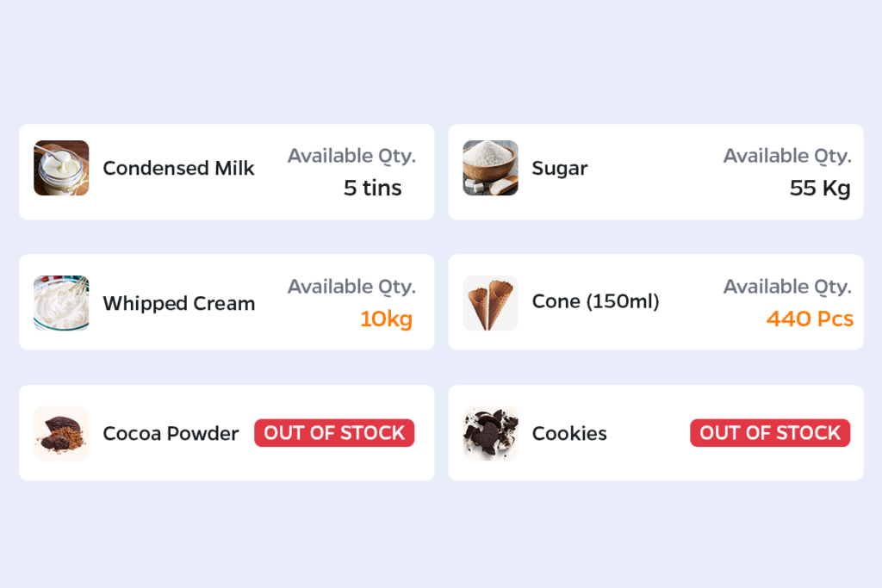Click the Cocoa Powder product image
Screen dimensions: 882x588
tap(61, 433)
